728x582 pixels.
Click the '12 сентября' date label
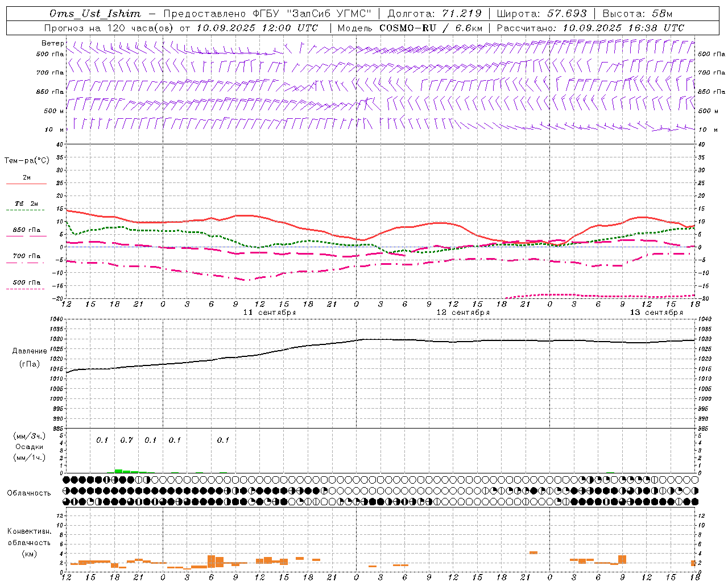tap(463, 313)
